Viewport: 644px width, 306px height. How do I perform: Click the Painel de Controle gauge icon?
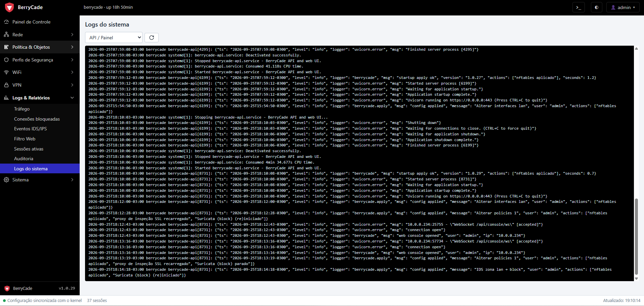6,22
